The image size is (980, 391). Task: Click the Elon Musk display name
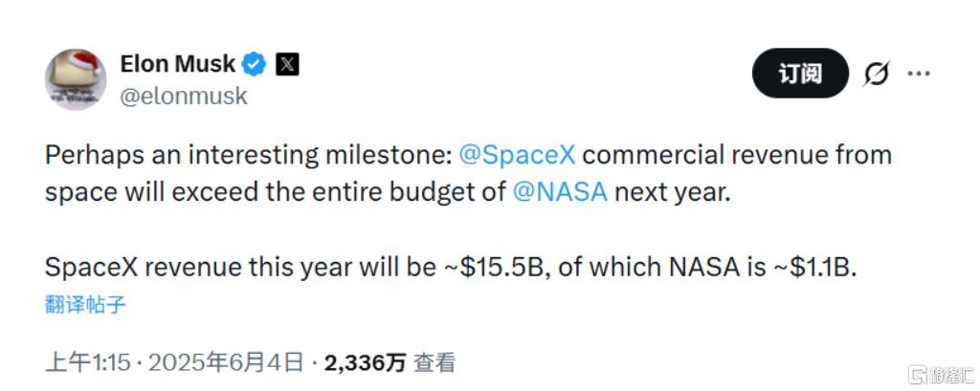click(177, 64)
